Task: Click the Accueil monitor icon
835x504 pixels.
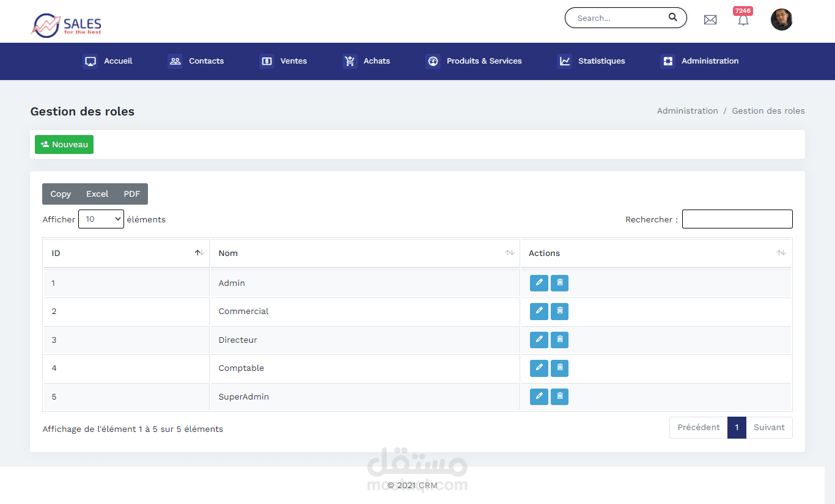Action: pyautogui.click(x=90, y=61)
